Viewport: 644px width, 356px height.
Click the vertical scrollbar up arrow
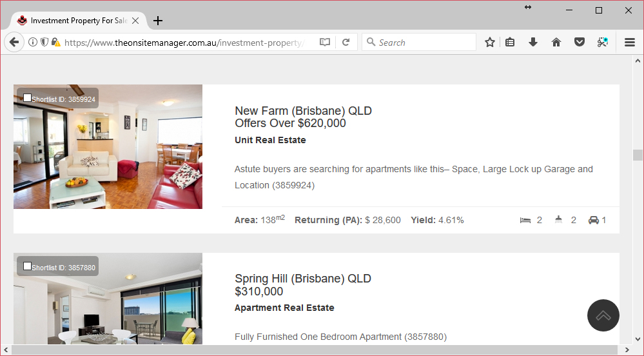pyautogui.click(x=638, y=61)
